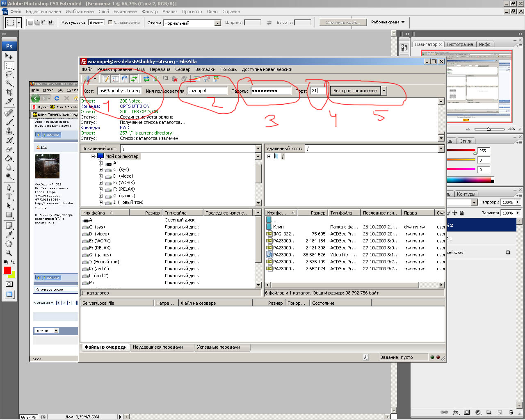
Task: Open FileZilla Закладки menu
Action: click(205, 69)
